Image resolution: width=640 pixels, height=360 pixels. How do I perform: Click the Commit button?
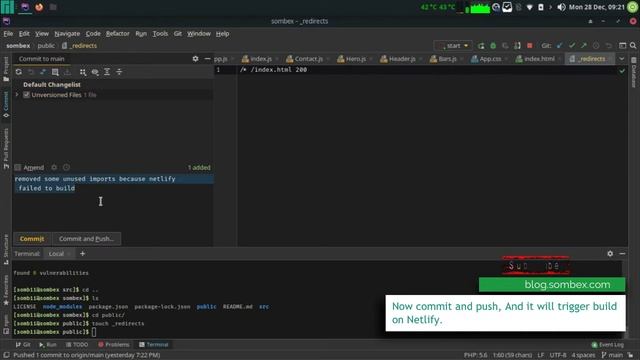tap(32, 239)
